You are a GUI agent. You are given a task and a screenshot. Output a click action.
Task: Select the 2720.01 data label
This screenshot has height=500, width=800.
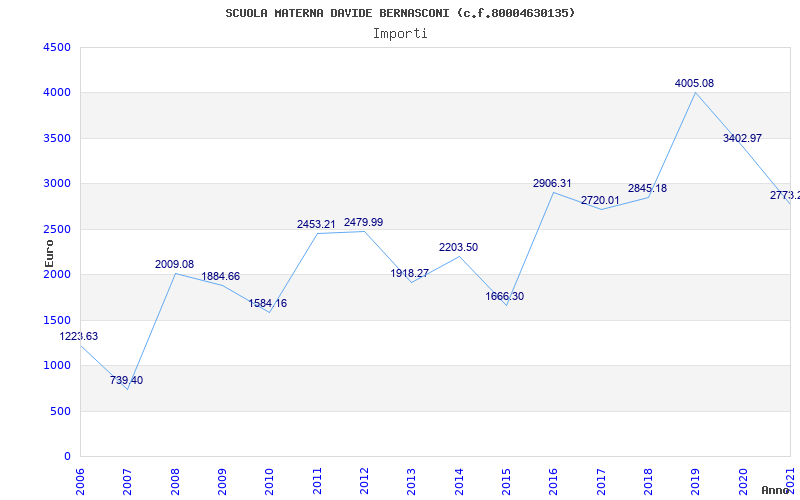tap(600, 201)
